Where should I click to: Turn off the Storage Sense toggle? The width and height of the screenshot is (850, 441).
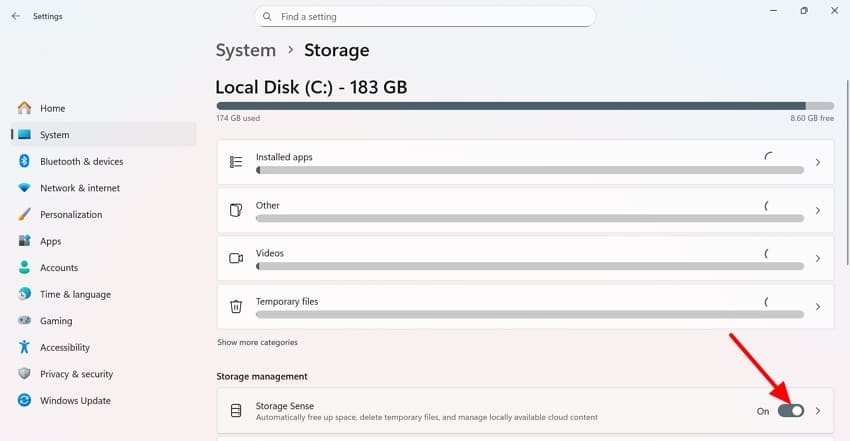coord(790,411)
